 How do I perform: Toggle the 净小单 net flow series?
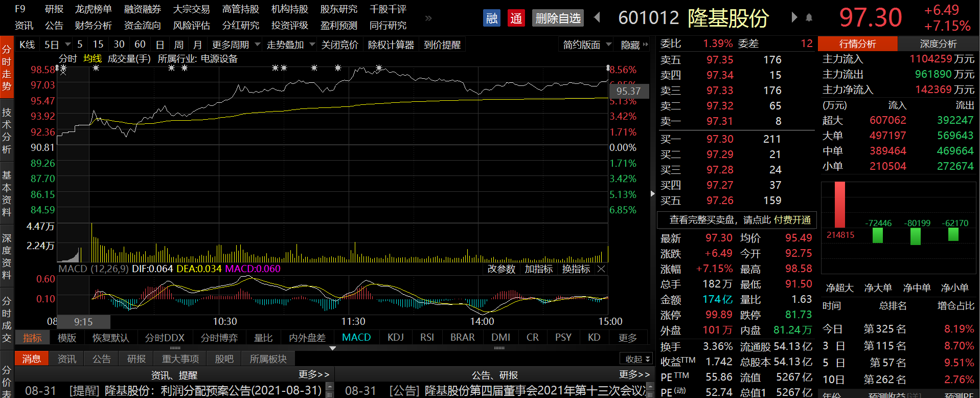tap(954, 288)
